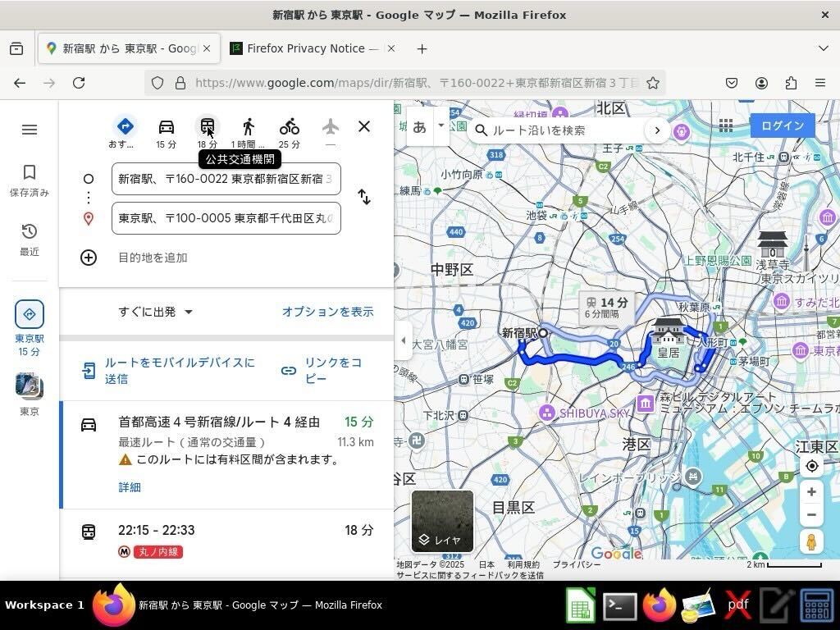The width and height of the screenshot is (840, 630).
Task: Bookmark this page with the star
Action: point(652,83)
